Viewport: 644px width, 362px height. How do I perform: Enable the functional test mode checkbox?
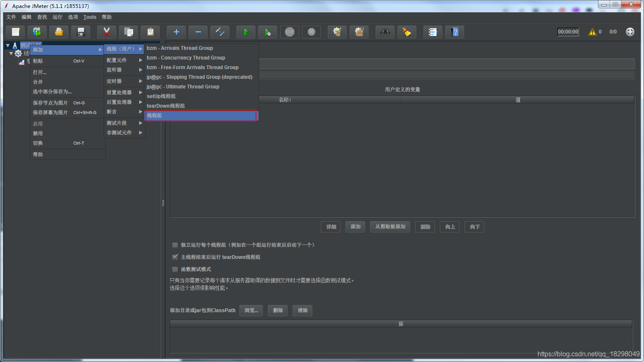coord(175,269)
